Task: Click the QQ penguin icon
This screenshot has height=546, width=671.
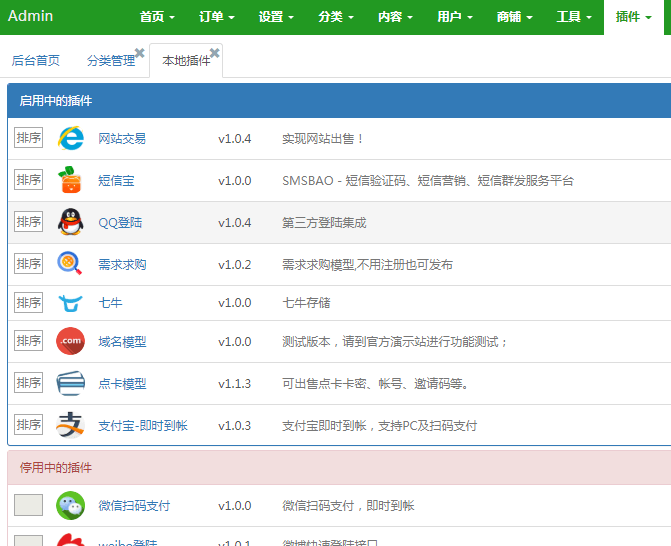Action: click(x=71, y=222)
